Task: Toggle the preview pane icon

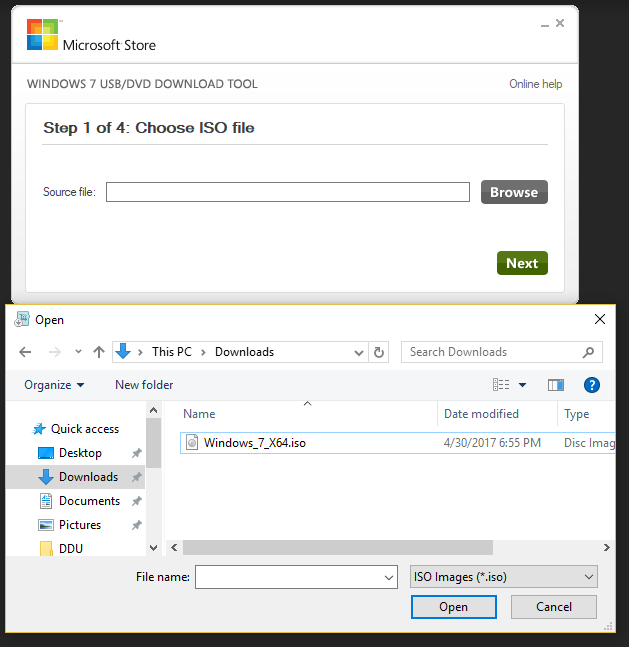Action: point(556,385)
